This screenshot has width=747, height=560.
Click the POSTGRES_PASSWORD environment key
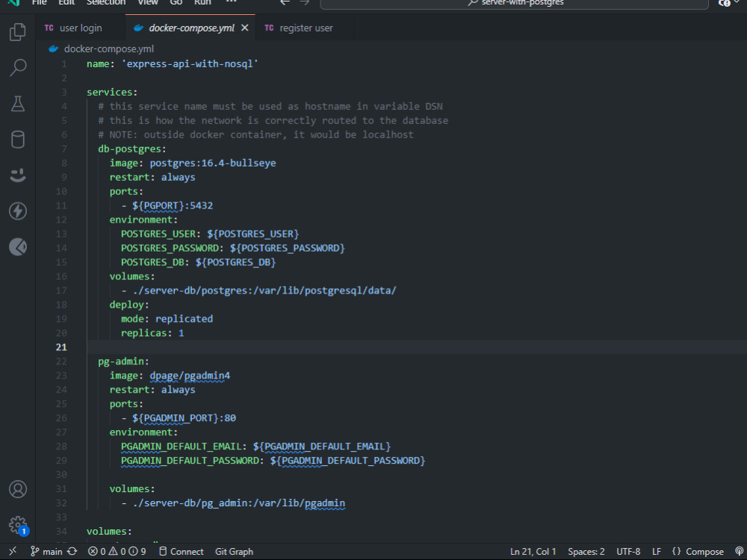[x=170, y=248]
